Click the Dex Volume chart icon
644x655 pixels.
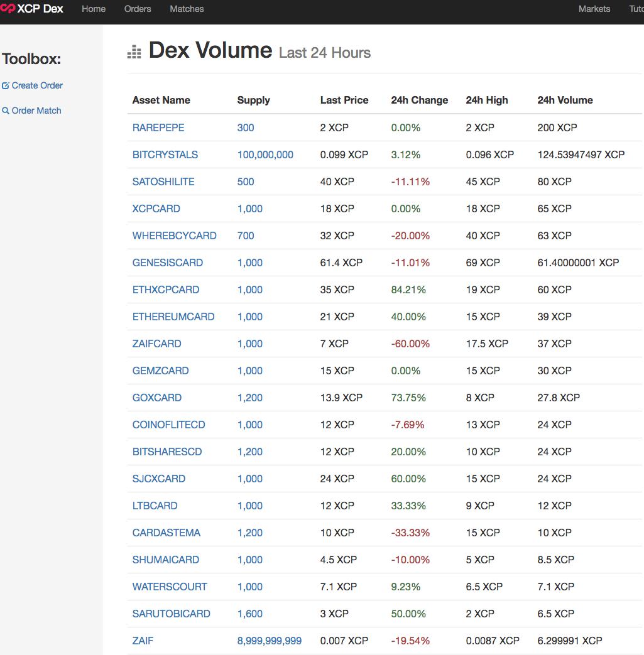pos(134,51)
